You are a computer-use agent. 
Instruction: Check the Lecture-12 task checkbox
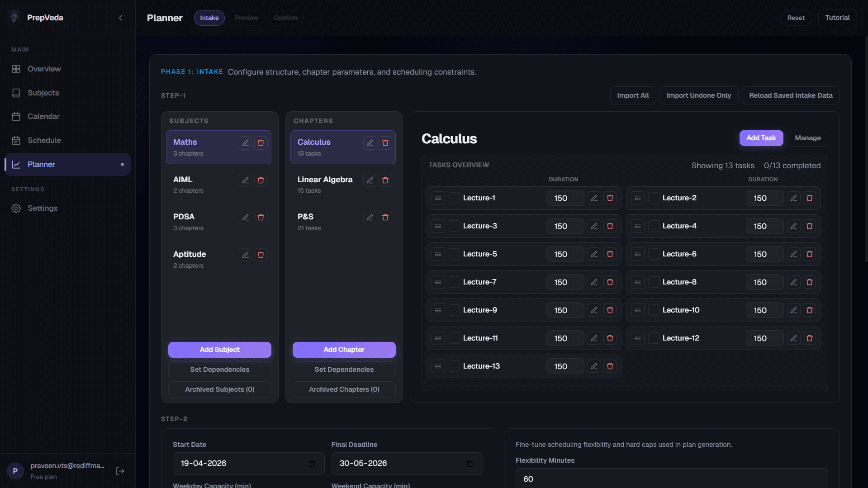coord(654,338)
